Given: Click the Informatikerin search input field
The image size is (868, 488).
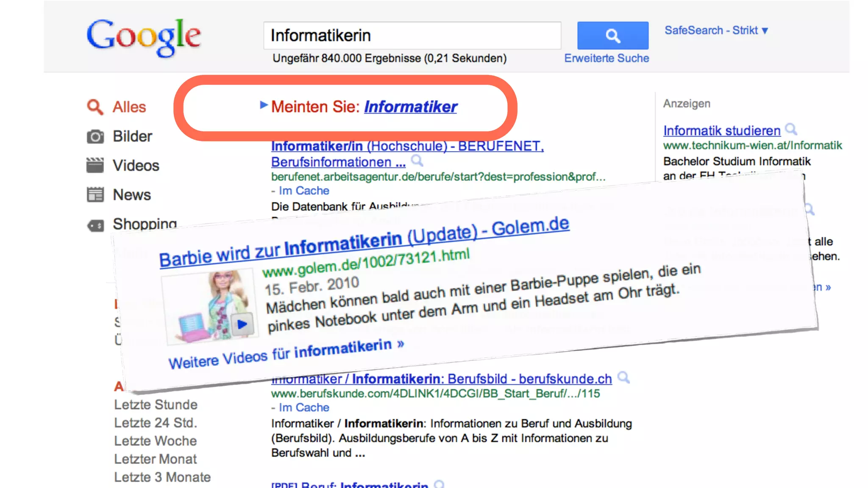Looking at the screenshot, I should coord(412,36).
